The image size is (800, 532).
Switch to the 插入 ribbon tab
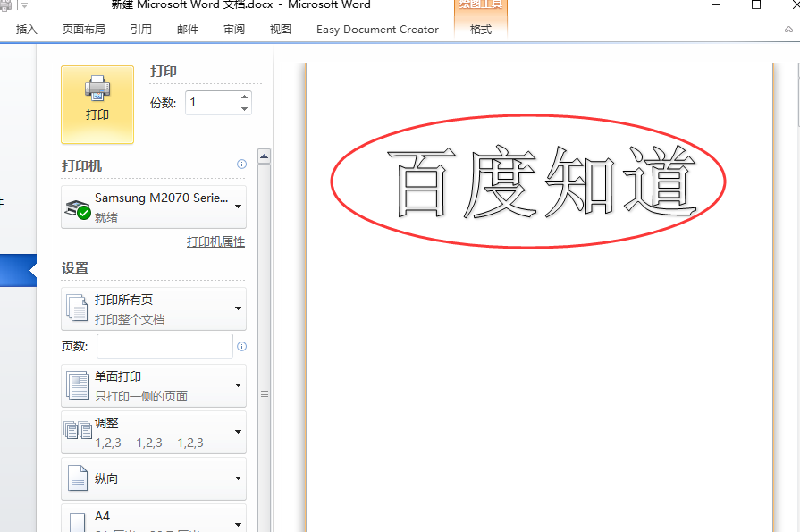point(27,30)
